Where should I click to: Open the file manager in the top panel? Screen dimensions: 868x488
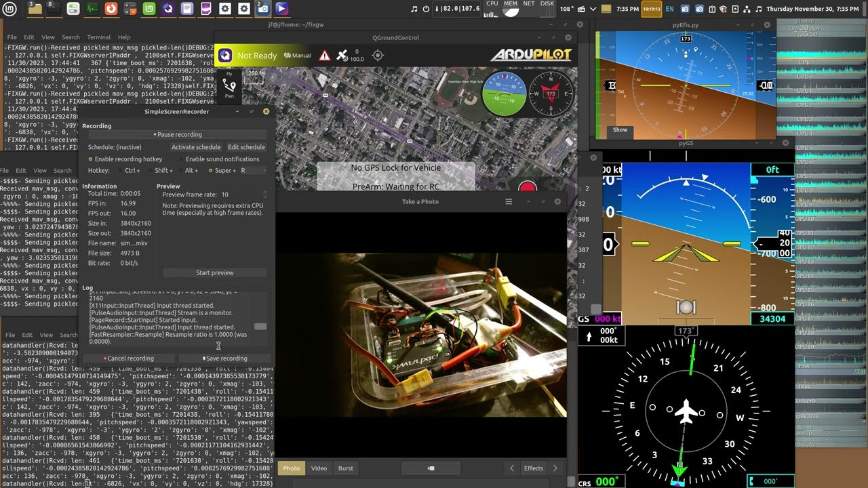tap(35, 9)
